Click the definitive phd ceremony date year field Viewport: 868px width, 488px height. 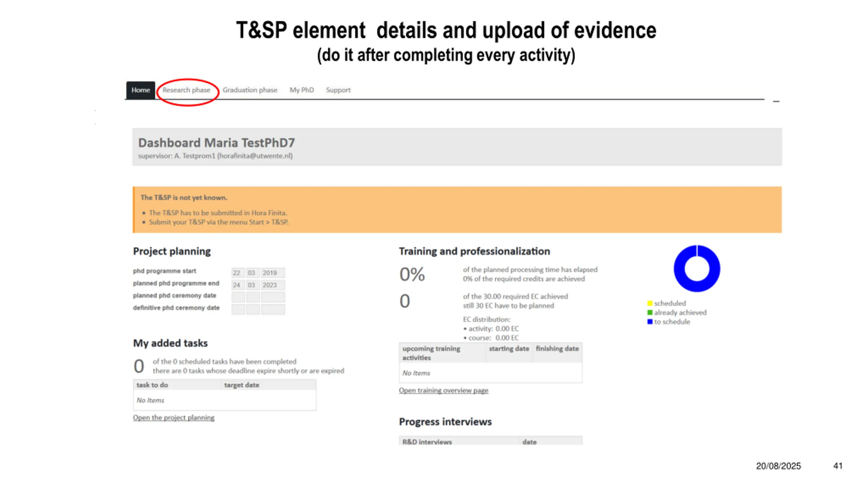point(273,309)
